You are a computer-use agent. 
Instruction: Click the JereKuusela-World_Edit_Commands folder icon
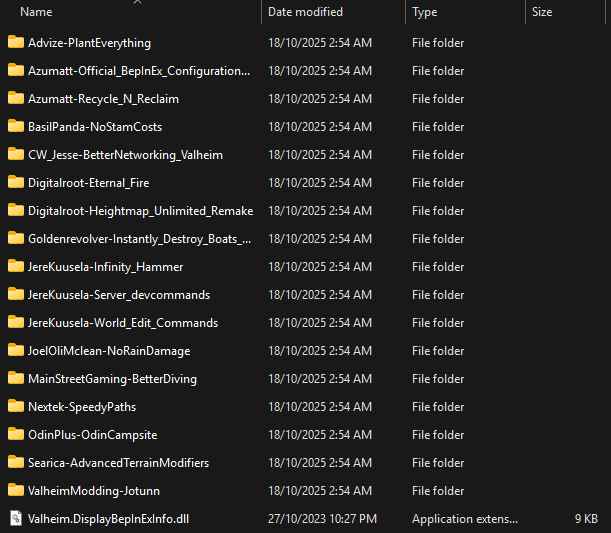coord(16,322)
